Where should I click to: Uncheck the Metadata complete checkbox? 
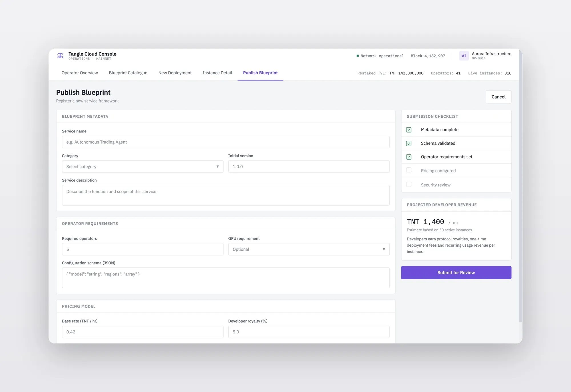409,130
